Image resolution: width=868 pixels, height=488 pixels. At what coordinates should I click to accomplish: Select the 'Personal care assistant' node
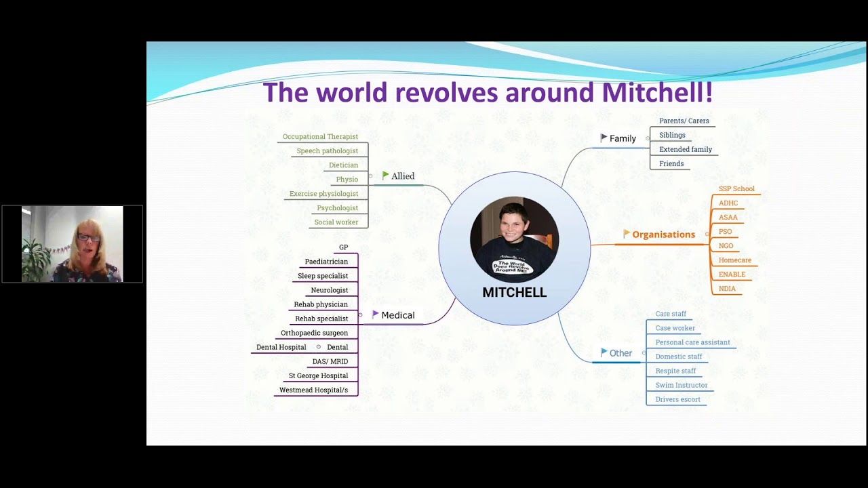[692, 342]
